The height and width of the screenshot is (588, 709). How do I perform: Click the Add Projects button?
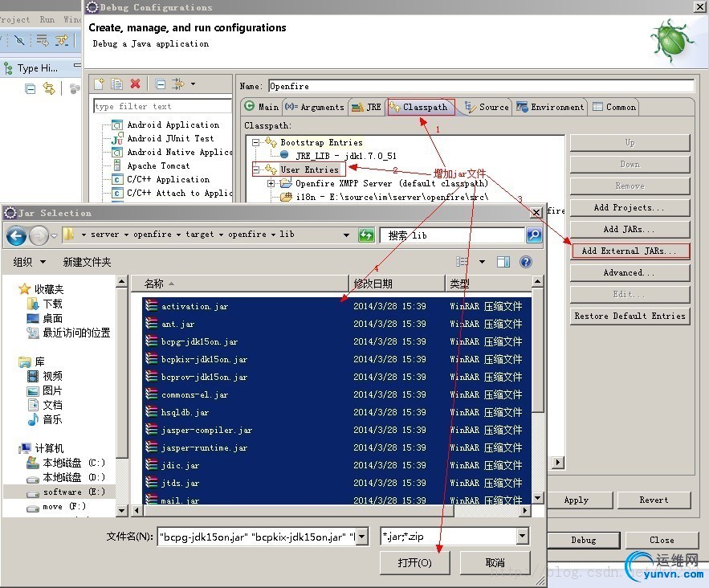pos(630,207)
